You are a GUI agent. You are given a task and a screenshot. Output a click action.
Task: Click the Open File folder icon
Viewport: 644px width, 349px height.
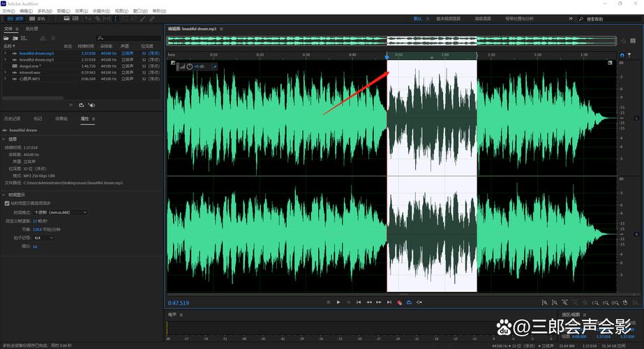[6, 38]
